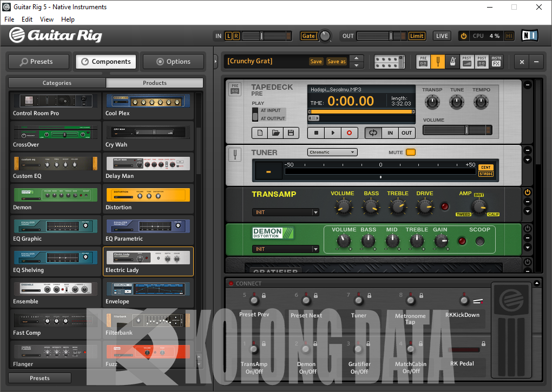Open the Master FX toolbar icon
The height and width of the screenshot is (392, 552).
[496, 62]
